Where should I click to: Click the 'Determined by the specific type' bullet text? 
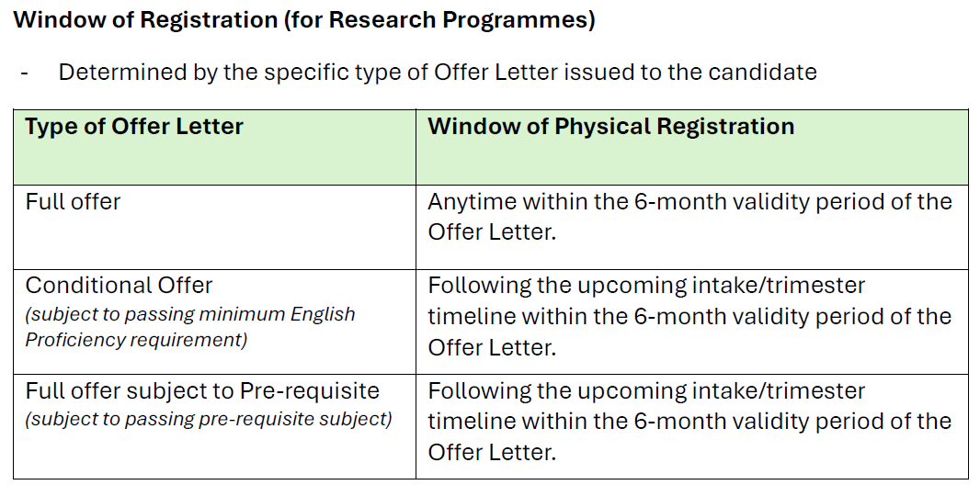pos(438,73)
